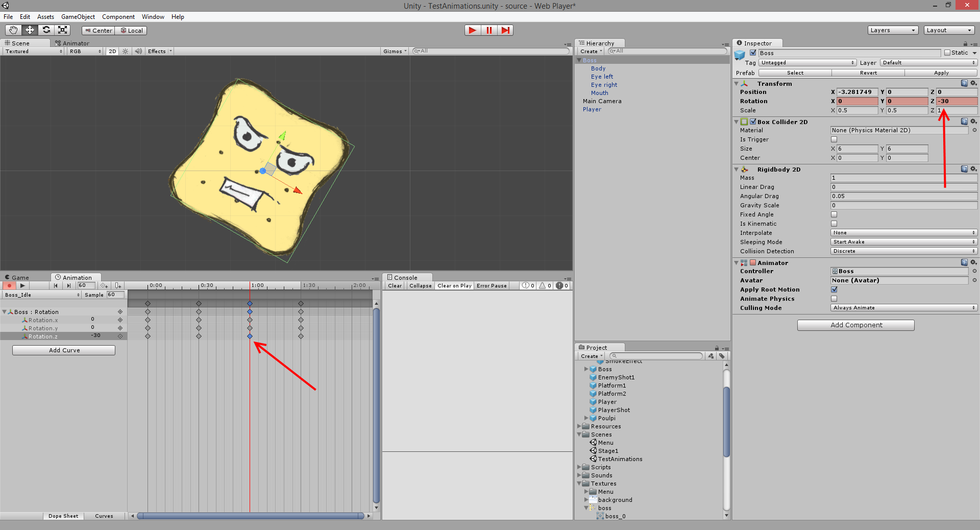Click the Add Component button
980x530 pixels.
pyautogui.click(x=856, y=325)
